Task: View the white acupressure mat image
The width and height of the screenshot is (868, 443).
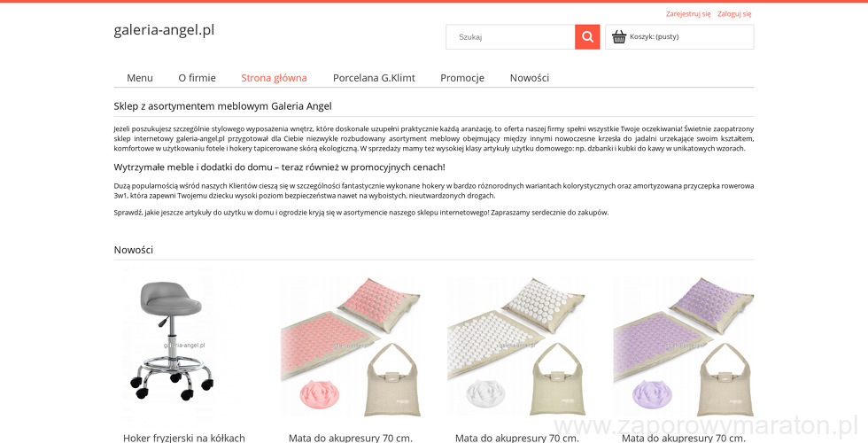Action: (x=516, y=345)
